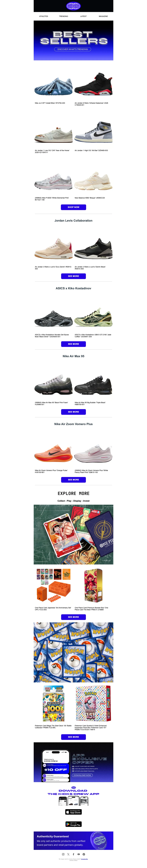Click the Unsubscribe link
147x868 pixels.
tap(84, 859)
